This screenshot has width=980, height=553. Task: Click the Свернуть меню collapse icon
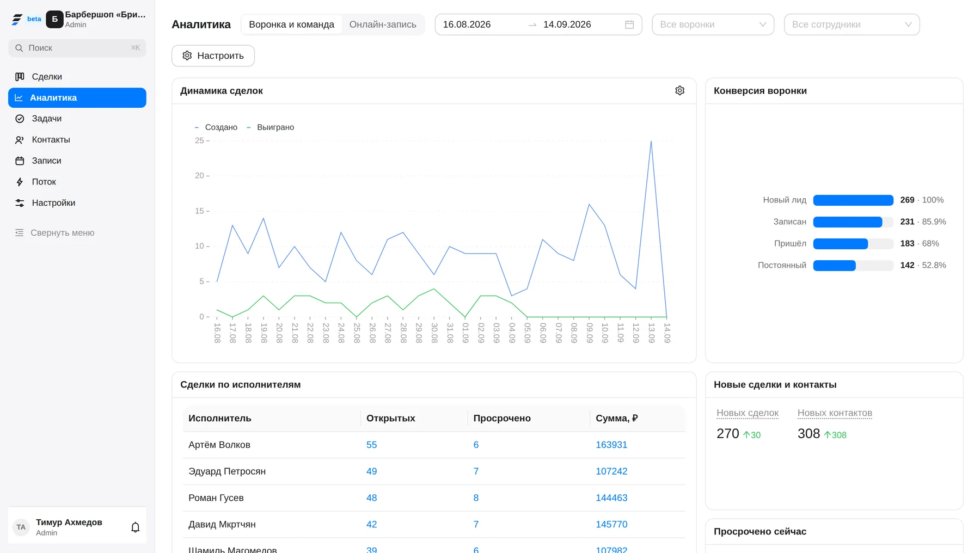tap(20, 233)
